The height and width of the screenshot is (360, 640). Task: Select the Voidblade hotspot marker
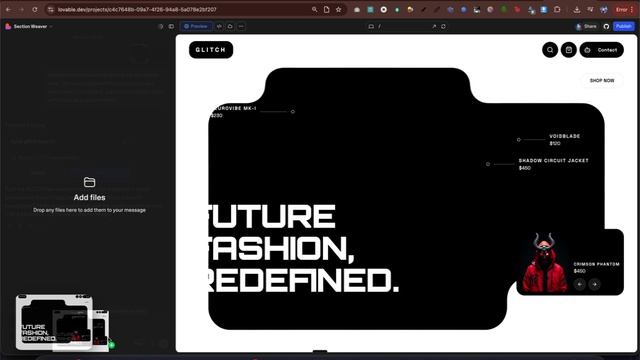click(x=519, y=140)
